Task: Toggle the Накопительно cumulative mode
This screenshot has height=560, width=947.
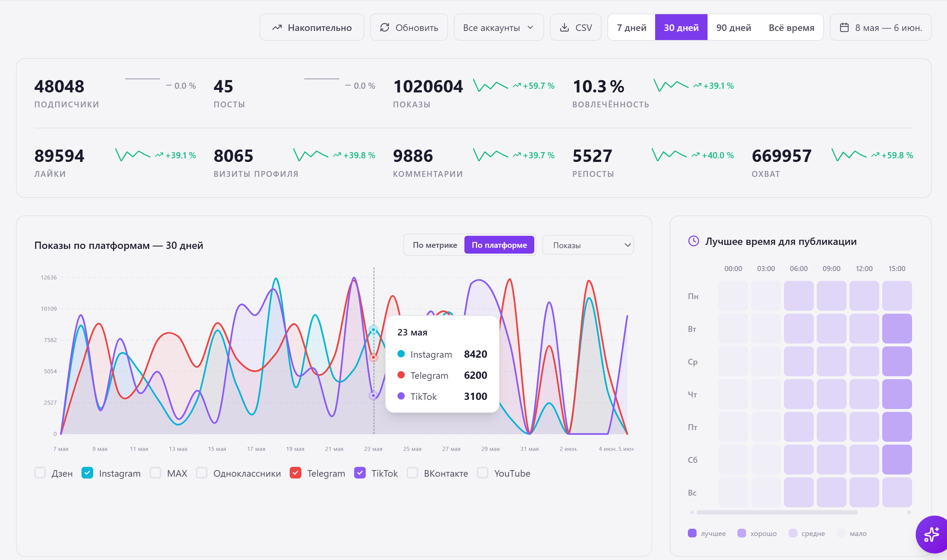Action: pos(312,27)
